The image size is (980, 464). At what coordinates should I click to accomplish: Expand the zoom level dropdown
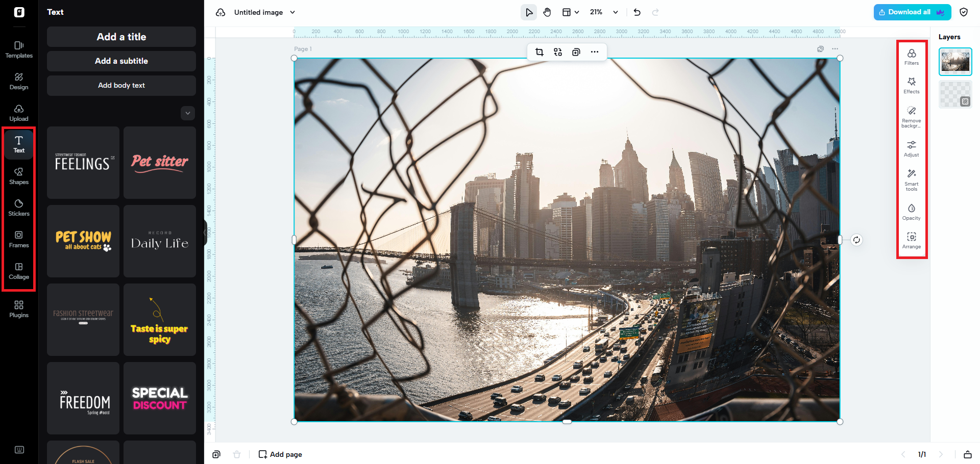(616, 12)
